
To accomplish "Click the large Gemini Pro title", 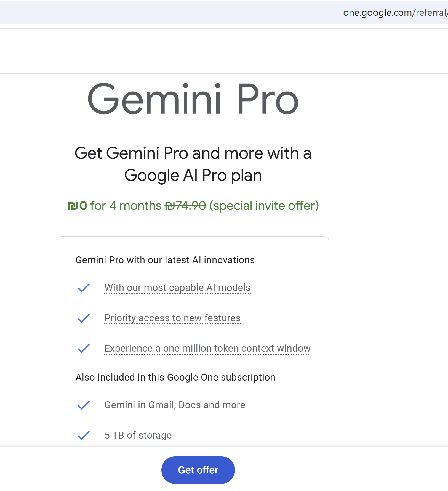I will pyautogui.click(x=193, y=99).
